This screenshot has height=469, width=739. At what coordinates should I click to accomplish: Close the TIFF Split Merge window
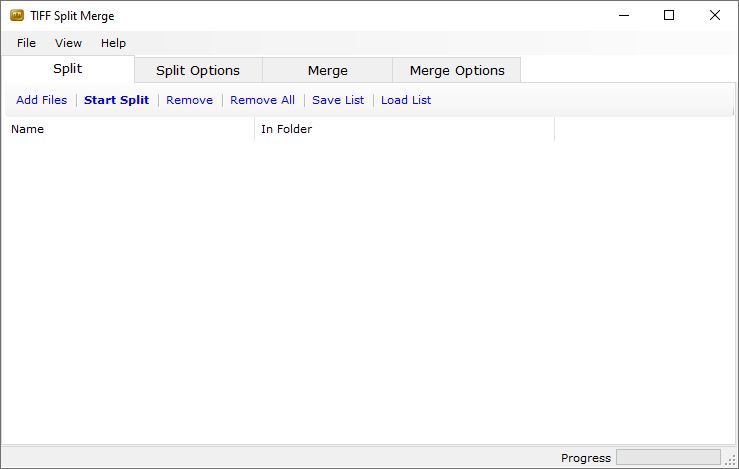tap(714, 16)
